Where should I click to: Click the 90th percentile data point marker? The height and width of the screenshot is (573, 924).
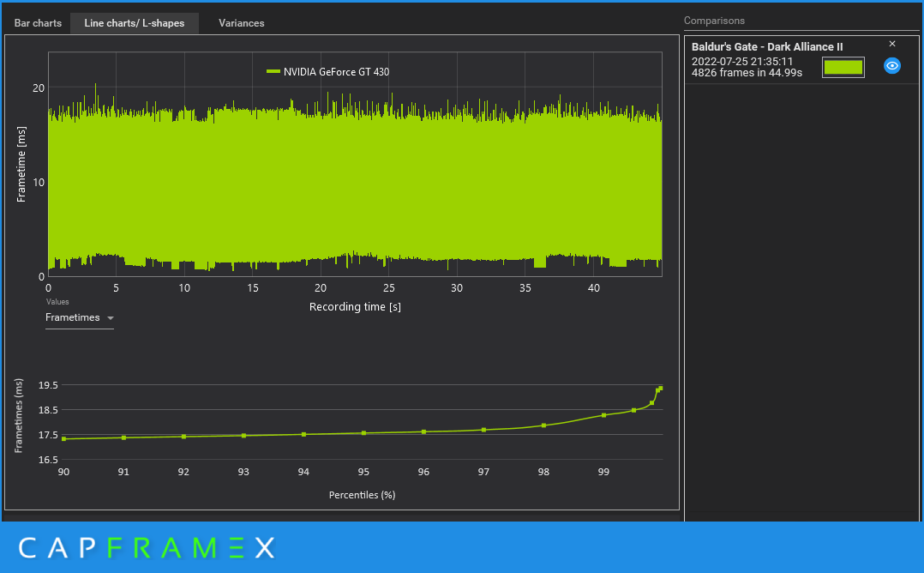click(x=63, y=438)
